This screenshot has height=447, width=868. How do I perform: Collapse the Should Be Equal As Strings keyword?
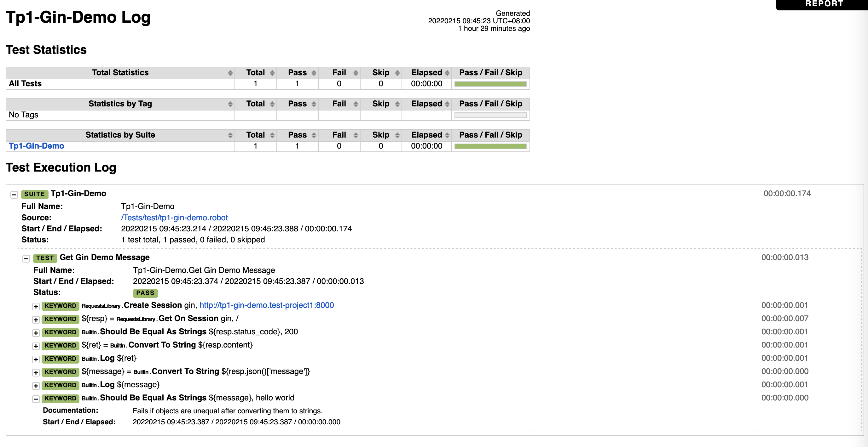(x=36, y=399)
